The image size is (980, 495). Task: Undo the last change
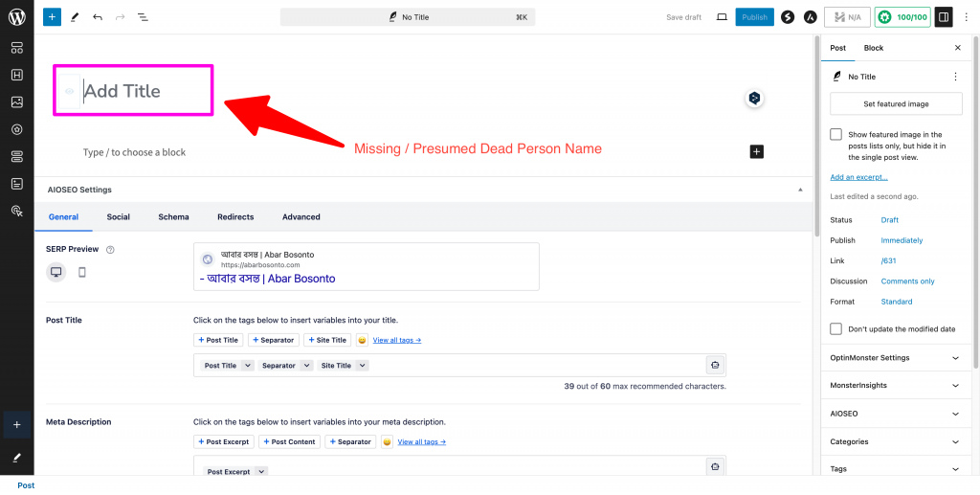[98, 17]
